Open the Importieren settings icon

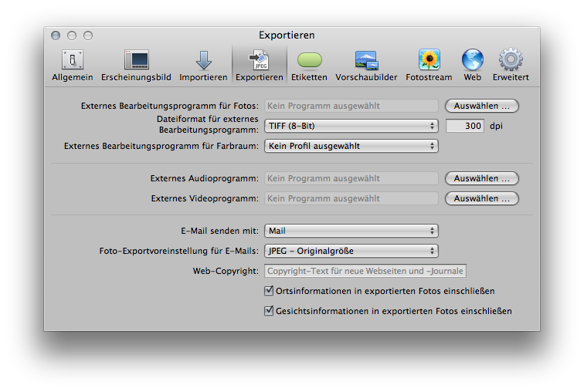pyautogui.click(x=203, y=65)
